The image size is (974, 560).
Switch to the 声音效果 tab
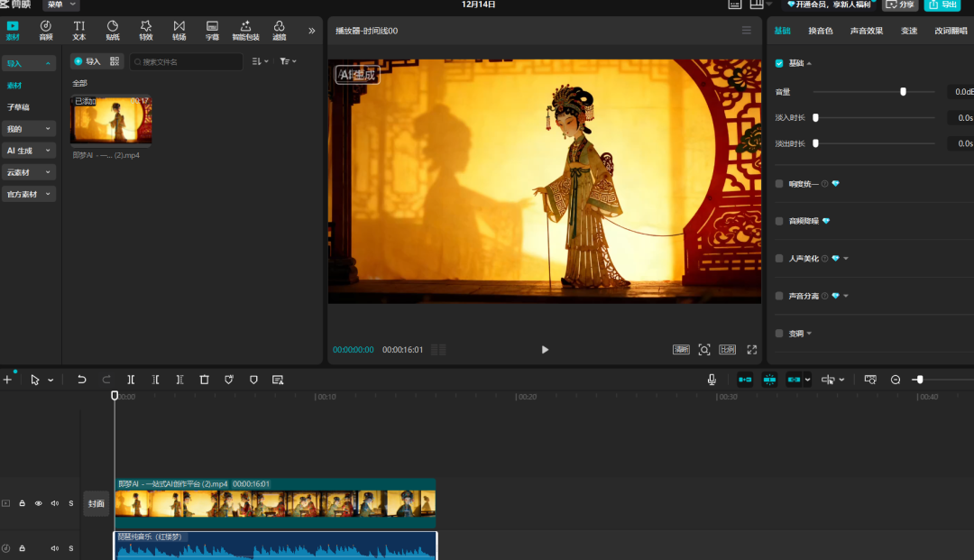[866, 31]
